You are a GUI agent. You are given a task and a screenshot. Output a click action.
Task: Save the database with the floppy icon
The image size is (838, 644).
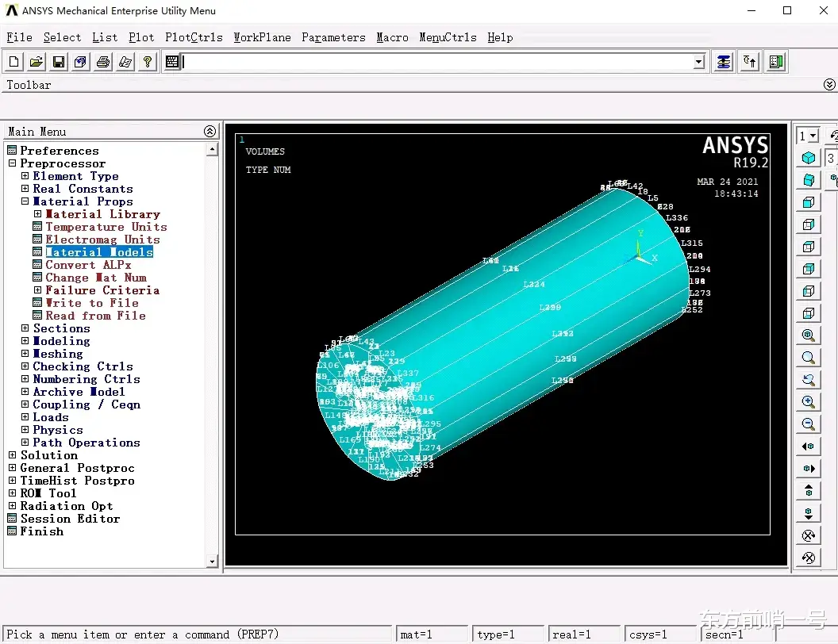coord(59,62)
